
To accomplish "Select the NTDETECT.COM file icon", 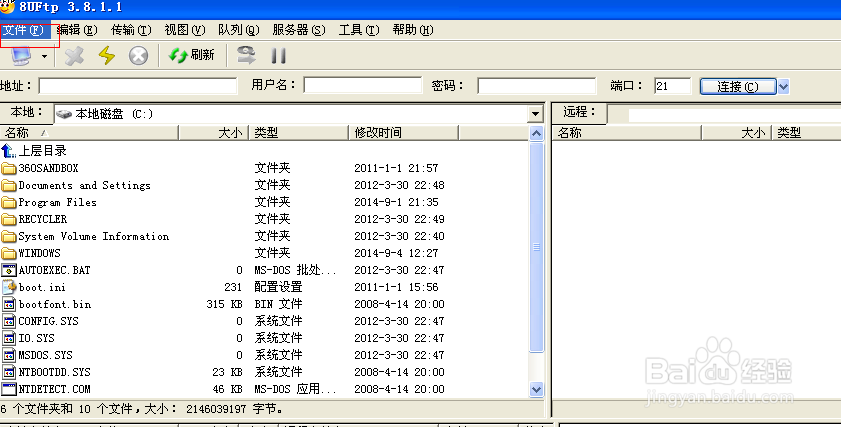I will 9,389.
